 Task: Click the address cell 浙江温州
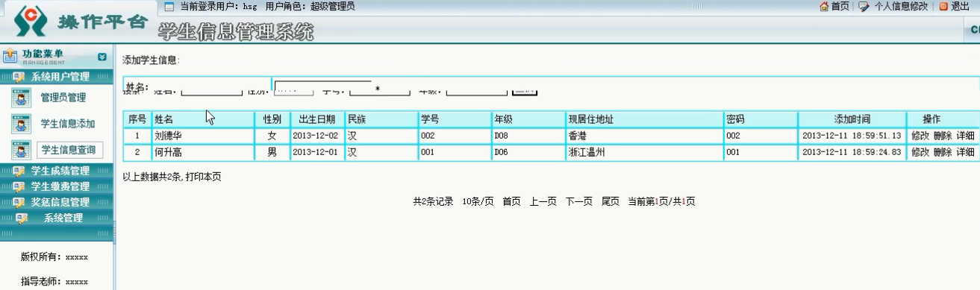pyautogui.click(x=586, y=152)
